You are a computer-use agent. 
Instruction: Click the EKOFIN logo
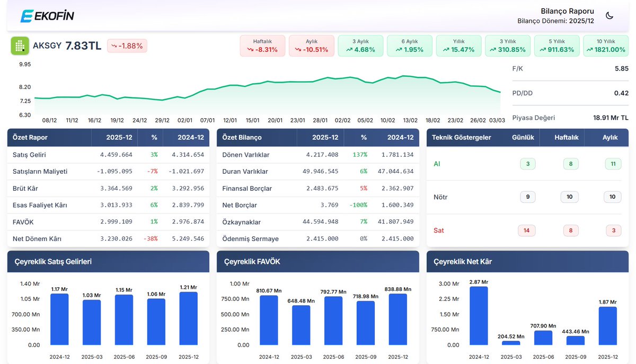coord(47,16)
